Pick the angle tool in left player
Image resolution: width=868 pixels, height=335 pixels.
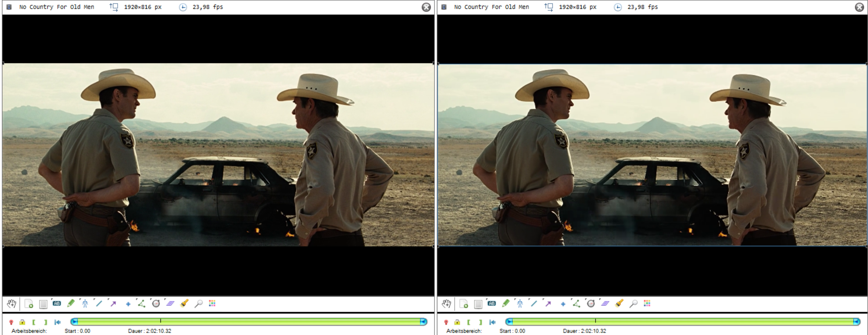[x=141, y=304]
